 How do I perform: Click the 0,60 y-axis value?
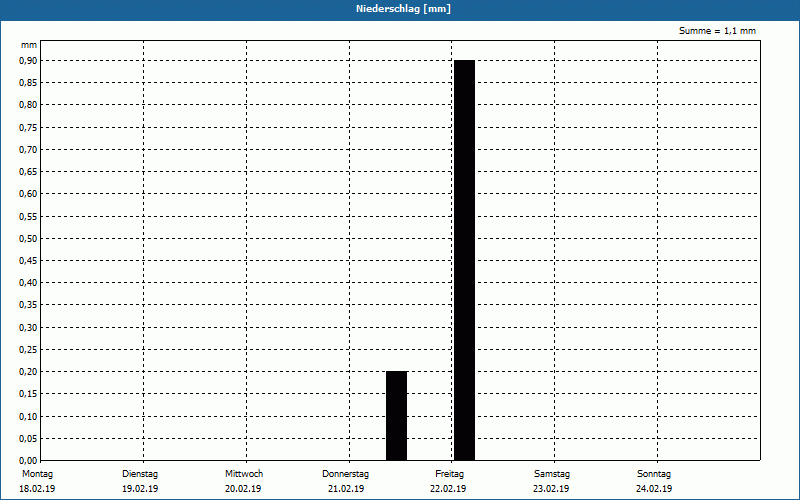[28, 194]
